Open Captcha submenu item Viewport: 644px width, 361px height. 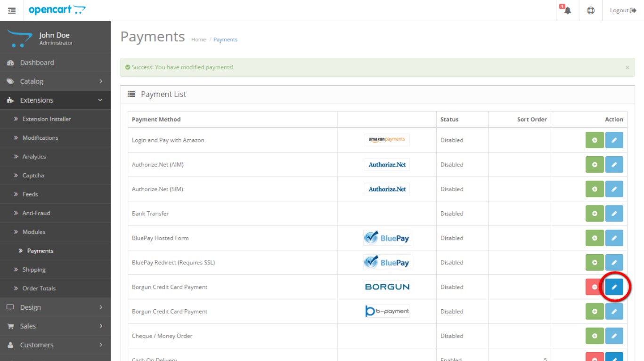55,176
